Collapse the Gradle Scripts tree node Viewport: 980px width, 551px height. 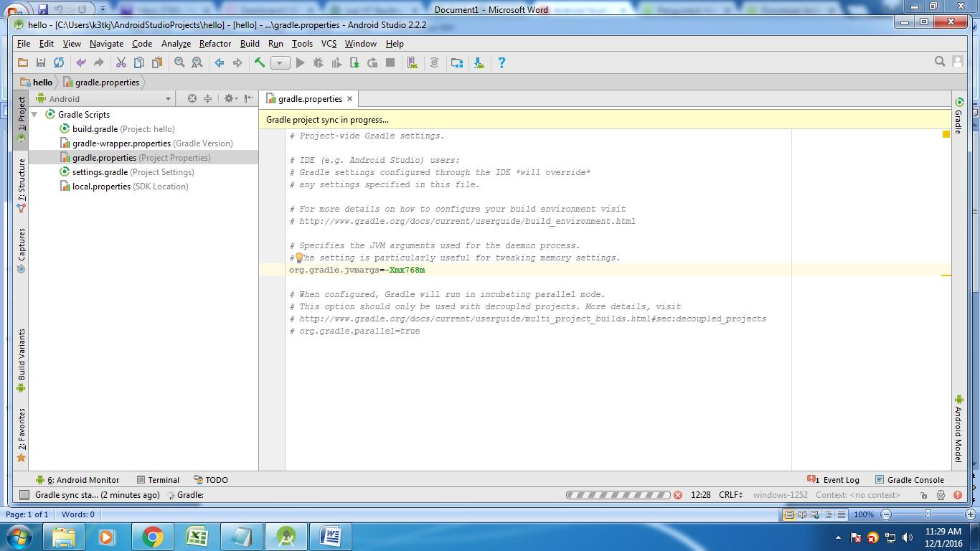tap(34, 115)
